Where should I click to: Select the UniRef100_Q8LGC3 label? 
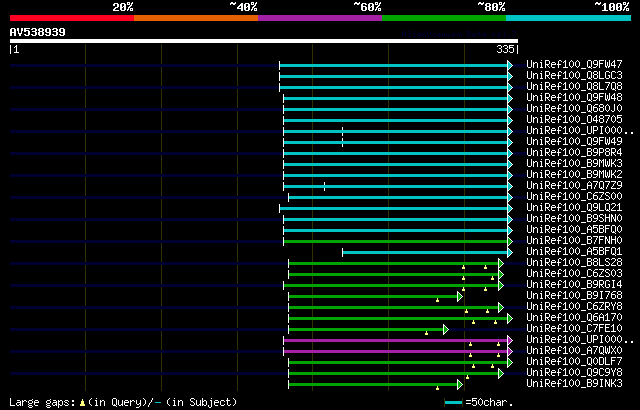tap(574, 75)
